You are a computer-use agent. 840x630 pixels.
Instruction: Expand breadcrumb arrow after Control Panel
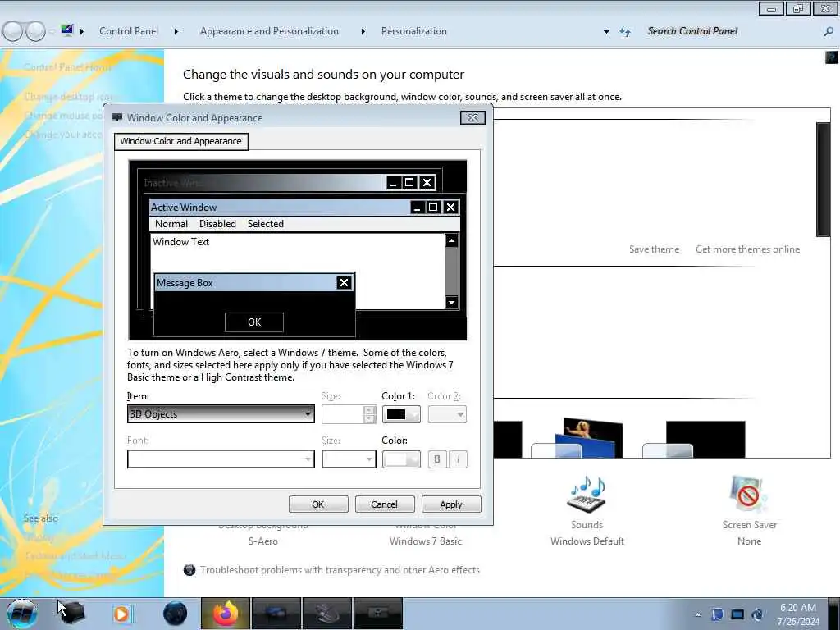click(176, 32)
